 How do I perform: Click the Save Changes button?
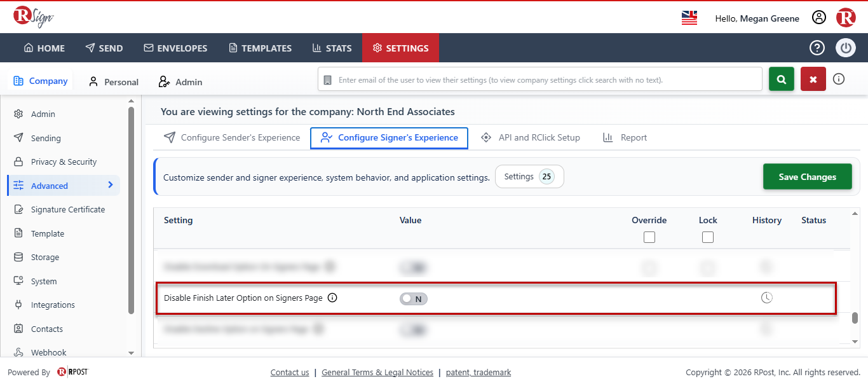(x=808, y=177)
